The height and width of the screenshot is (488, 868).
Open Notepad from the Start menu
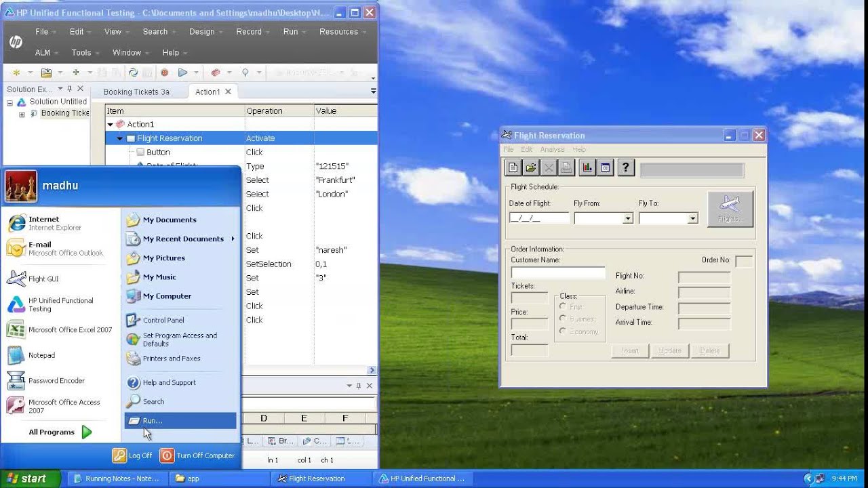coord(31,355)
